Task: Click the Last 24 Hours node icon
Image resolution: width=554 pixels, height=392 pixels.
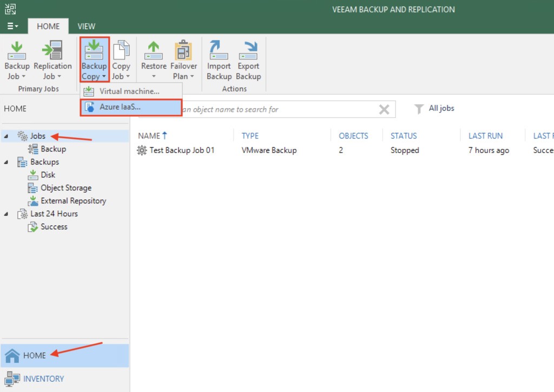Action: [x=22, y=214]
